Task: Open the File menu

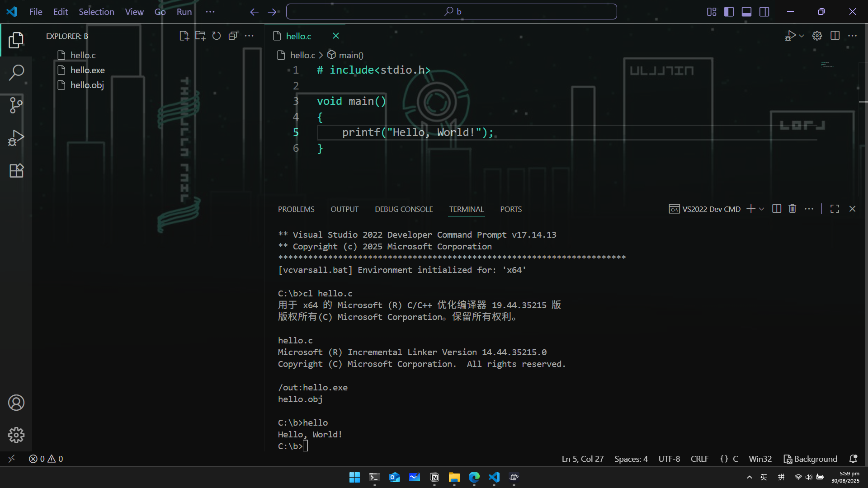Action: [x=36, y=12]
